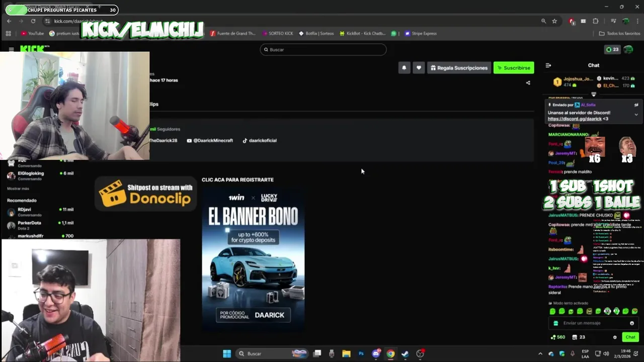This screenshot has width=644, height=362.
Task: Click the Regala Suscripciones button
Action: pyautogui.click(x=459, y=67)
